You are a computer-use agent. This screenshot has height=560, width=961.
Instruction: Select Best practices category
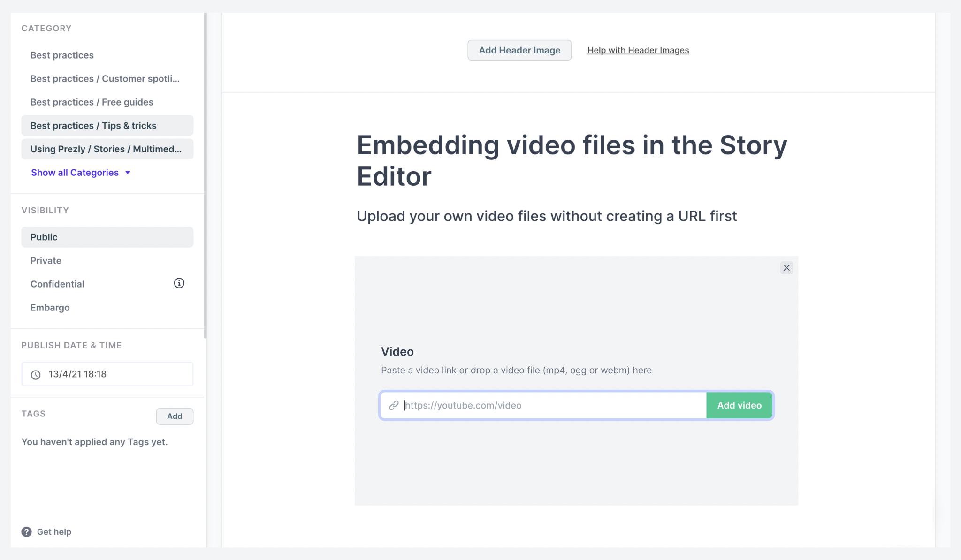[x=107, y=55]
